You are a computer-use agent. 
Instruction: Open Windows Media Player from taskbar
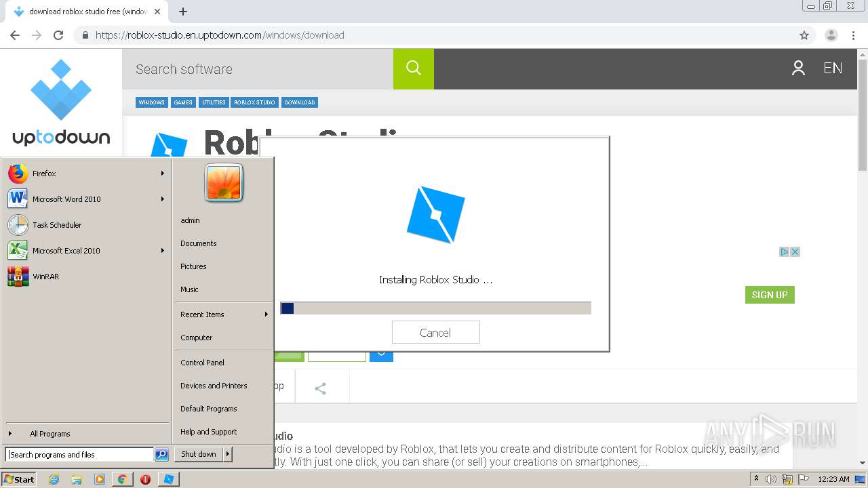pyautogui.click(x=100, y=479)
